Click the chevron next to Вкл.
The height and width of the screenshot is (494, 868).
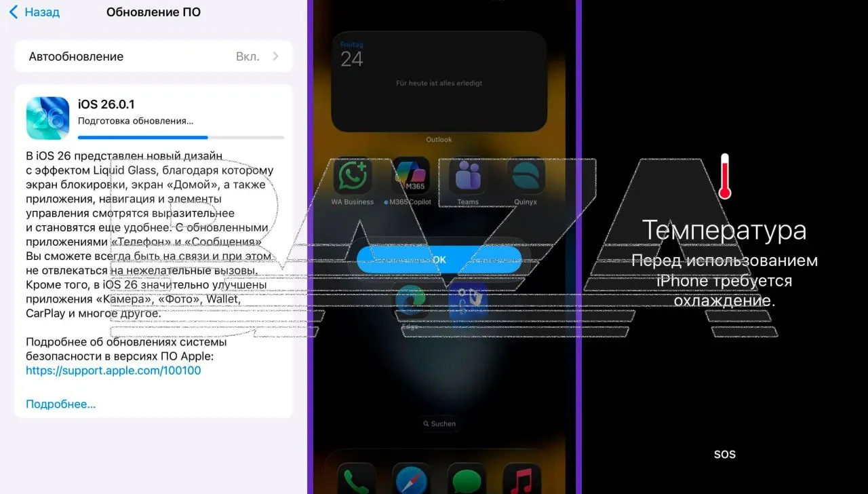pos(275,56)
